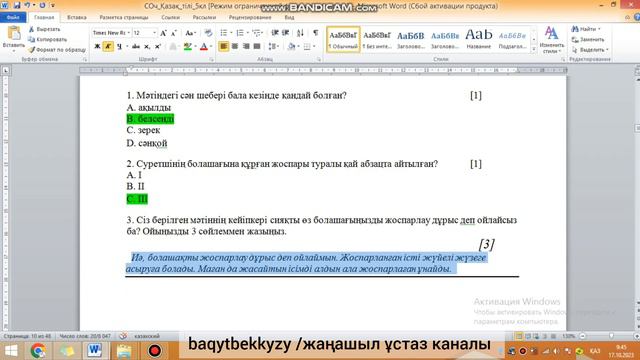Decrease font size with the shrink font icon
The width and height of the screenshot is (640, 360).
point(173,33)
